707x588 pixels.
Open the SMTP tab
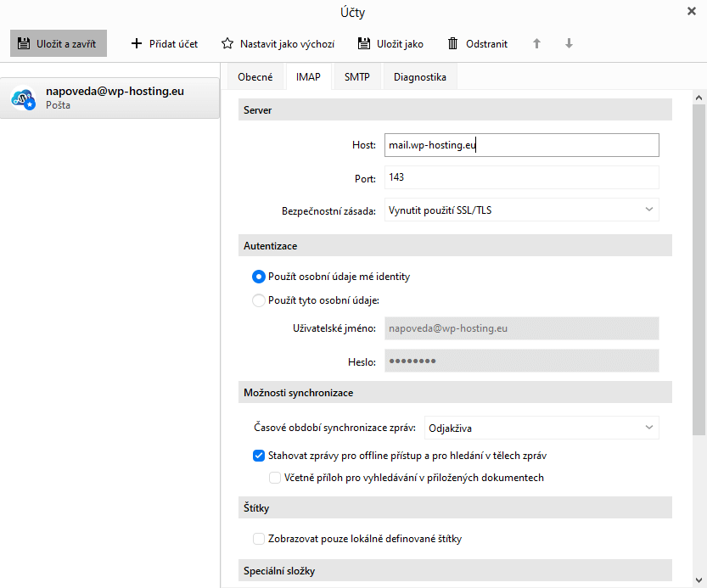[x=356, y=77]
